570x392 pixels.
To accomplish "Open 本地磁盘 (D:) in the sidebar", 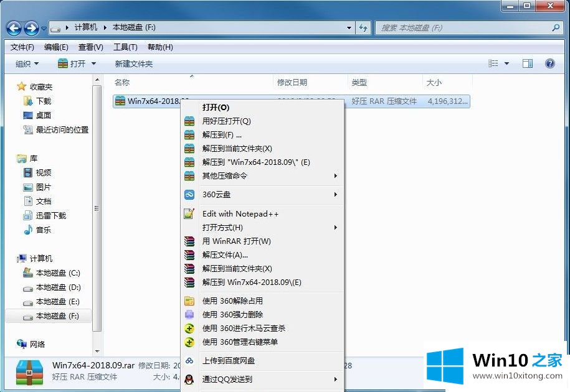I will point(52,287).
